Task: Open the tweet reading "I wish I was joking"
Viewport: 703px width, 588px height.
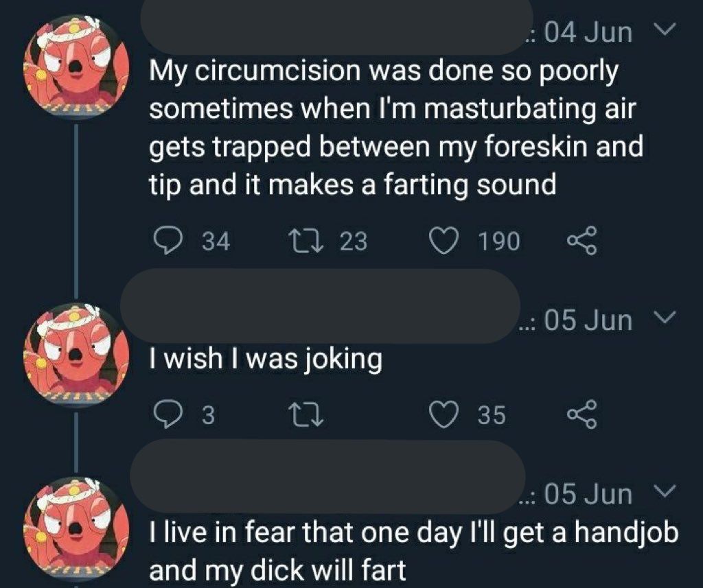Action: coord(266,357)
